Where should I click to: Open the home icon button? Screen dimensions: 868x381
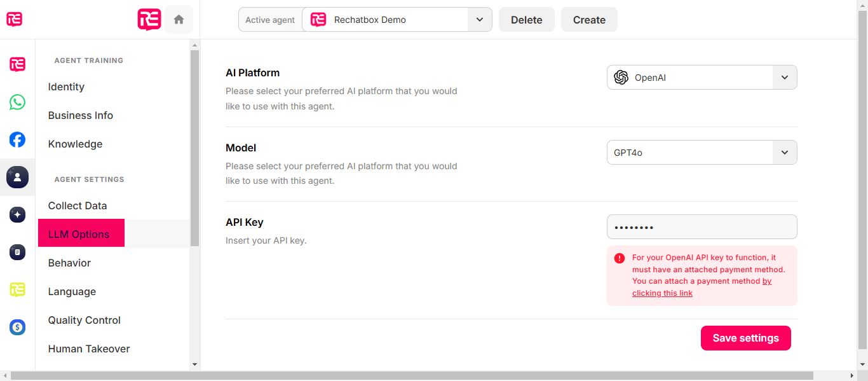[179, 20]
